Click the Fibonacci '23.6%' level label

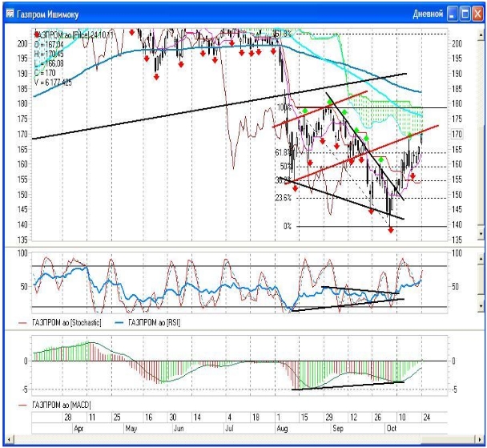pos(283,198)
